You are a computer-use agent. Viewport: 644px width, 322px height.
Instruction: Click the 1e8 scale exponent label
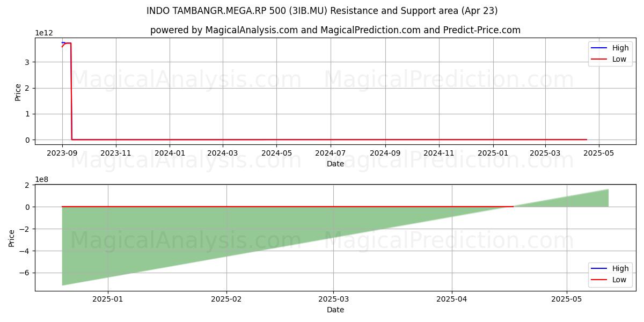click(42, 179)
